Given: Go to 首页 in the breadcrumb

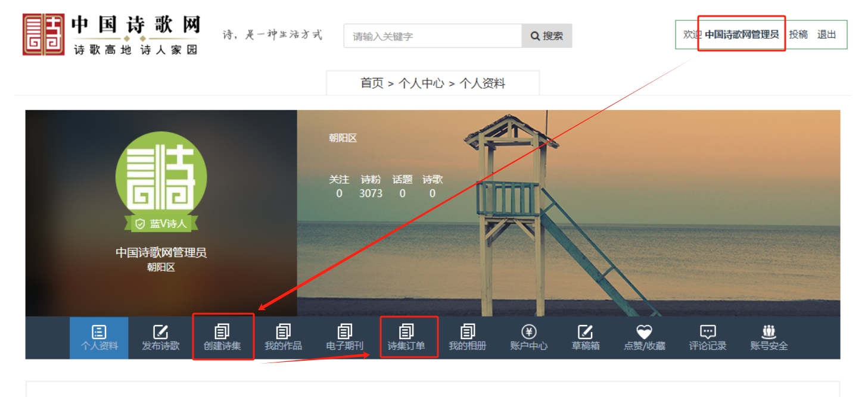Looking at the screenshot, I should 372,83.
